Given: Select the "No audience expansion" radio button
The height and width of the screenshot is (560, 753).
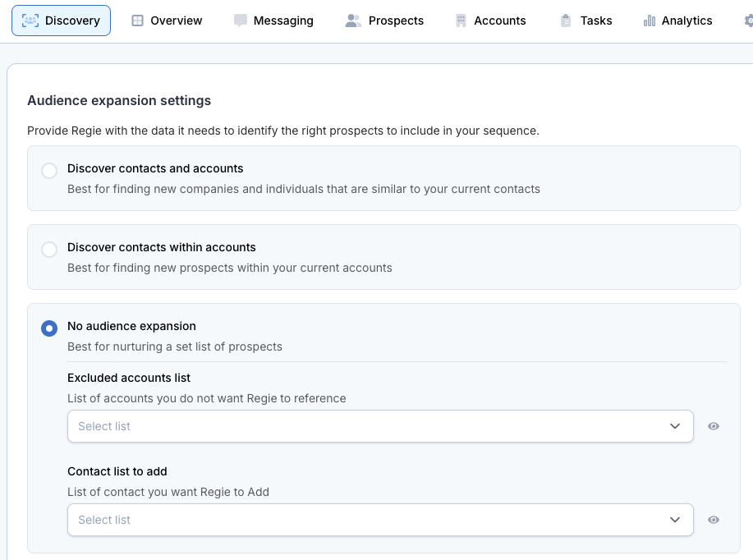Looking at the screenshot, I should (x=49, y=328).
